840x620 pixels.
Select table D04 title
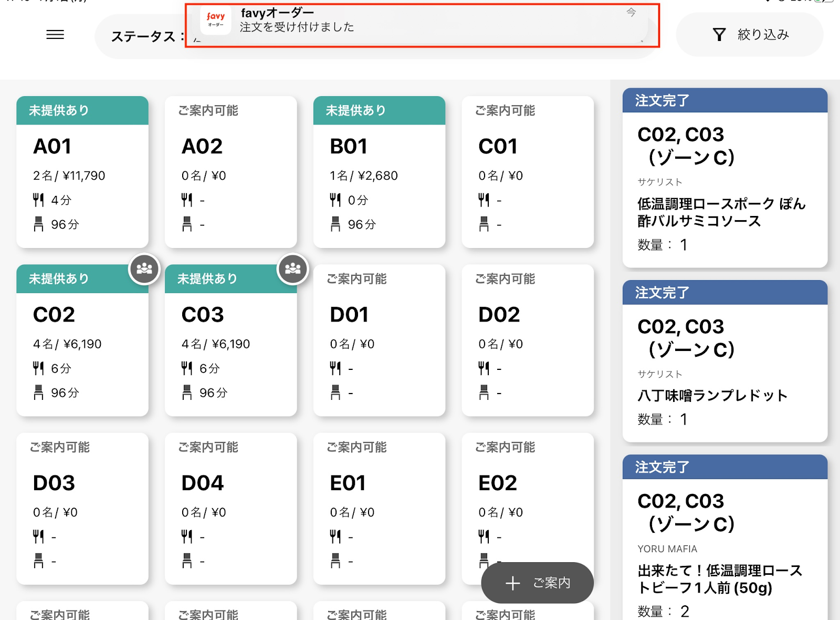(x=203, y=483)
